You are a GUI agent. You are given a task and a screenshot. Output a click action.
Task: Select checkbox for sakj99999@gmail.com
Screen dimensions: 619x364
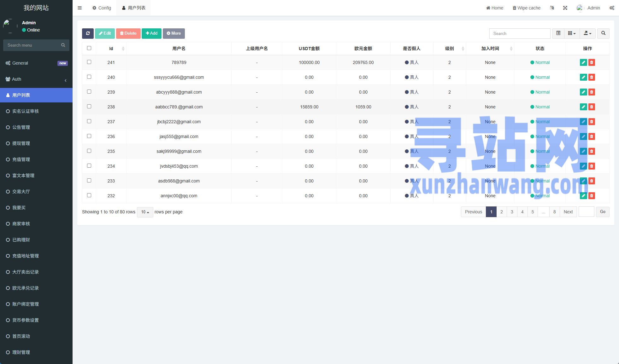(x=89, y=151)
